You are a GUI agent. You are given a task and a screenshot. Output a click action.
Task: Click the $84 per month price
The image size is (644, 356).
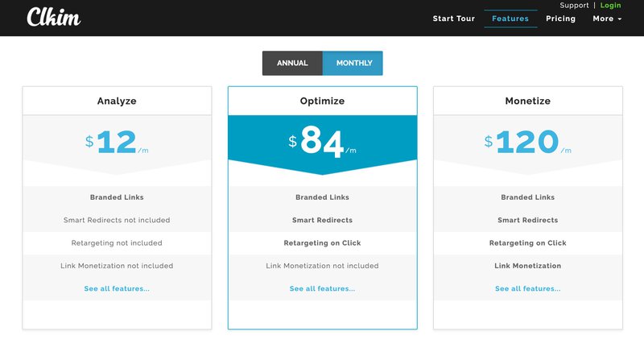coord(322,142)
